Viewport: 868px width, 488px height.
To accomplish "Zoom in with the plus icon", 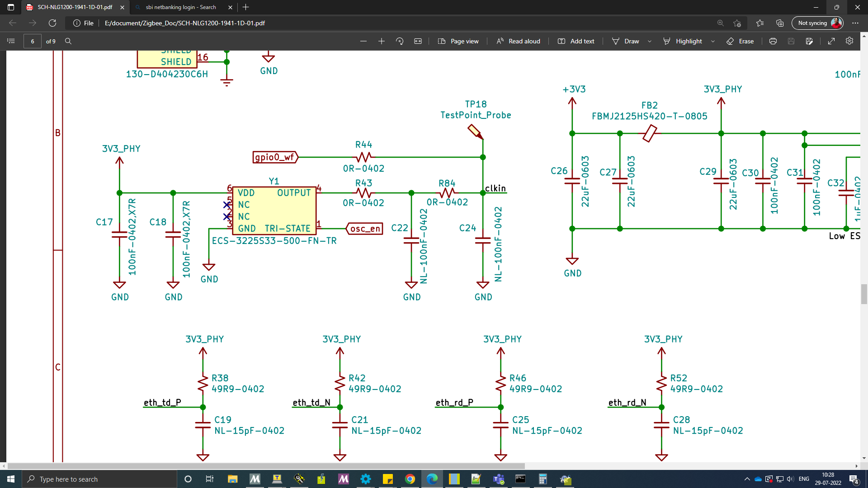I will coord(382,41).
